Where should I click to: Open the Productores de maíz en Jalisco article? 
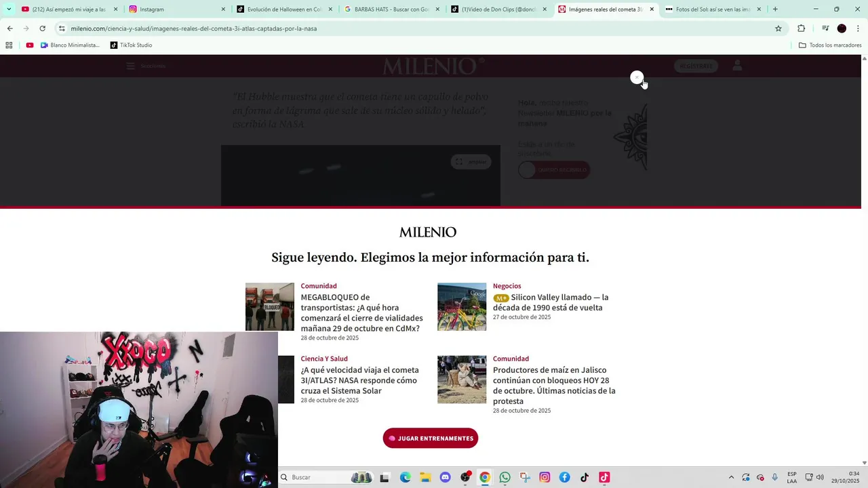(554, 386)
